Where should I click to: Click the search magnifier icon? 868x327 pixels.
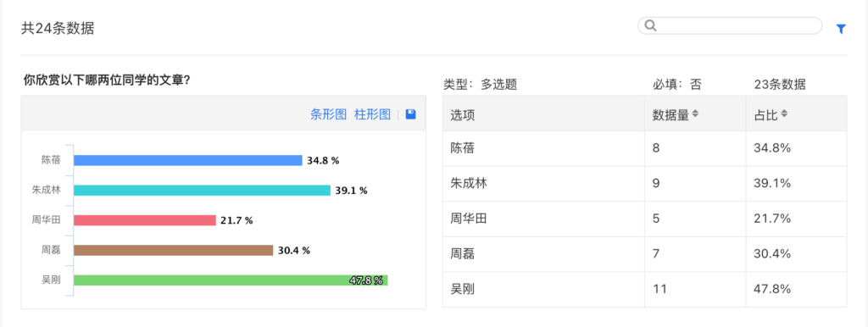pos(651,26)
